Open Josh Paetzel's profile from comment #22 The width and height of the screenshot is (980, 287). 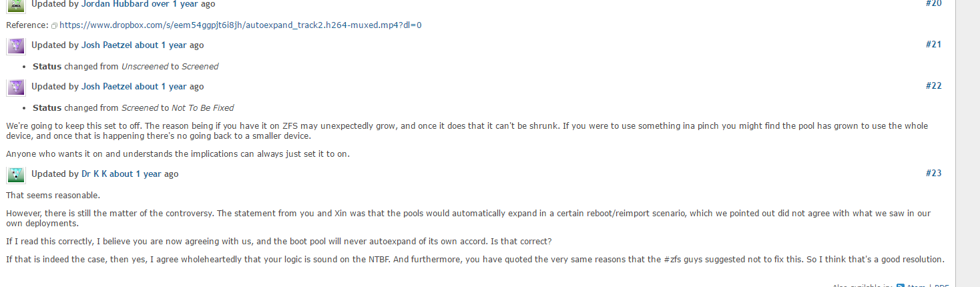click(x=107, y=87)
